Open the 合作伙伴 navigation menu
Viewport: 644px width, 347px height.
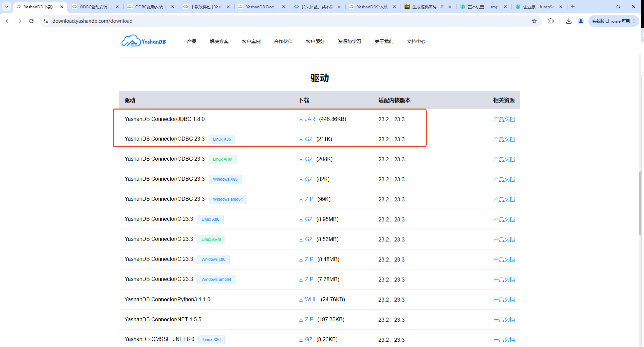click(x=283, y=41)
